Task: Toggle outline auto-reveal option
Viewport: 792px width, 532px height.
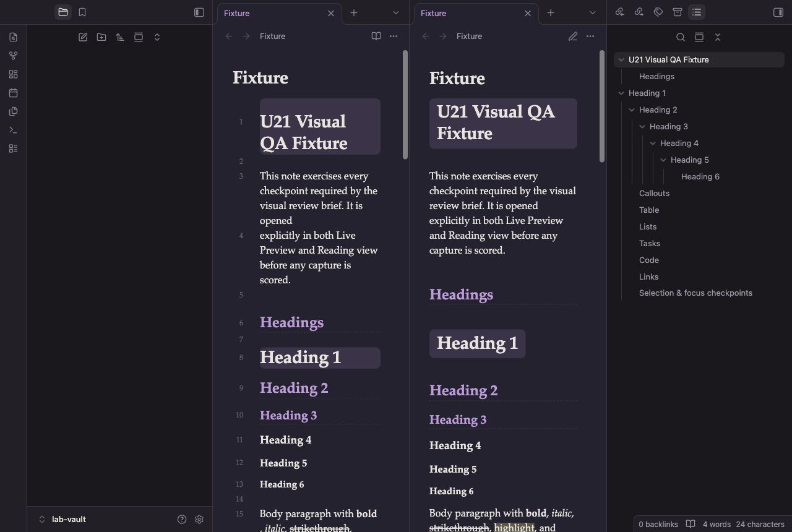Action: pos(699,37)
